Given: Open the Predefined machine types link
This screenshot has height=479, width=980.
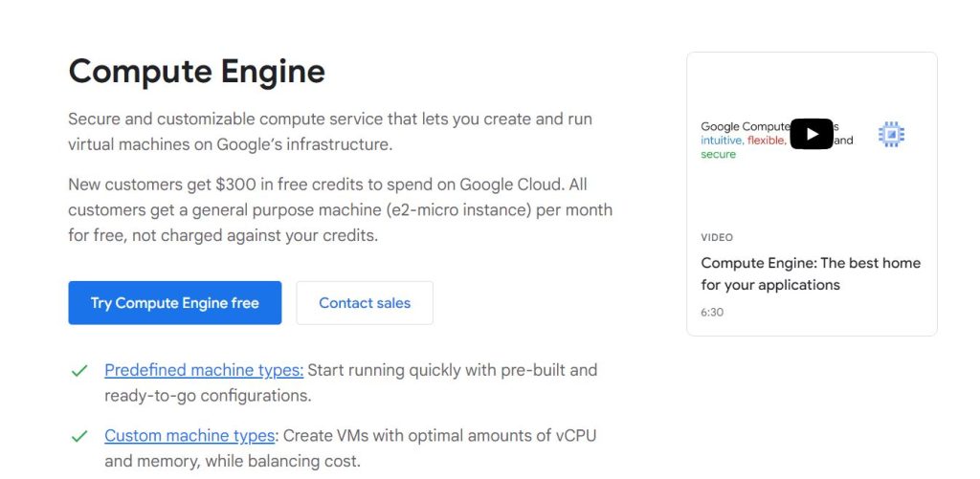Looking at the screenshot, I should click(204, 370).
